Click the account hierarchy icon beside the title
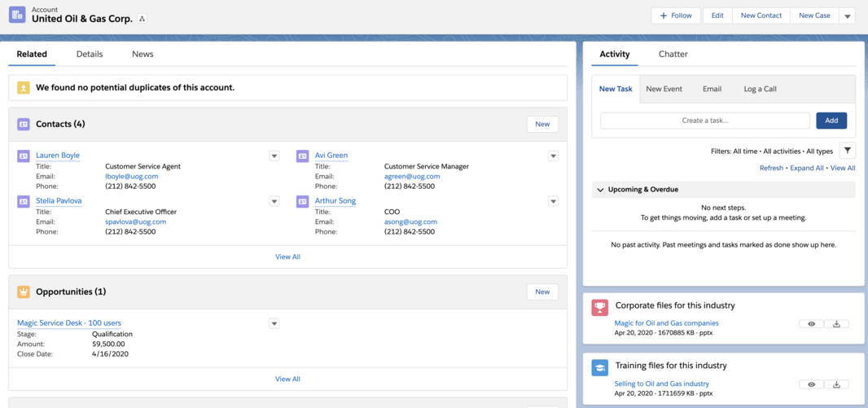The width and height of the screenshot is (868, 408). tap(142, 19)
